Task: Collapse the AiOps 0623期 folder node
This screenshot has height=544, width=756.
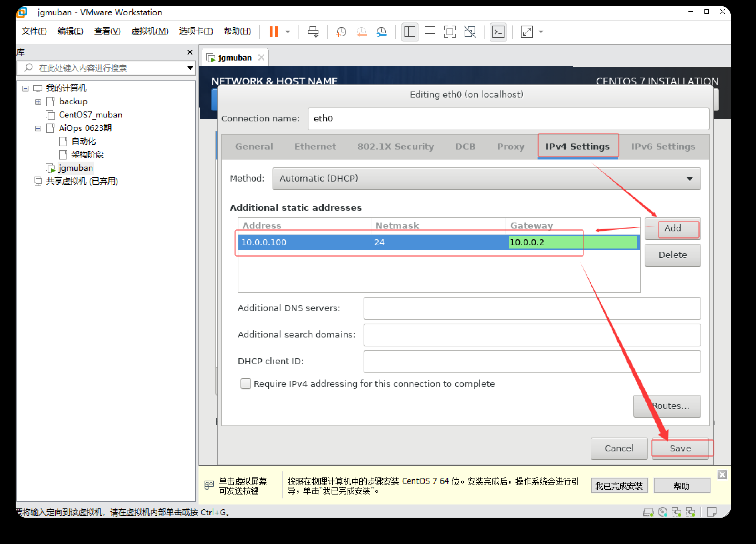Action: pos(38,128)
